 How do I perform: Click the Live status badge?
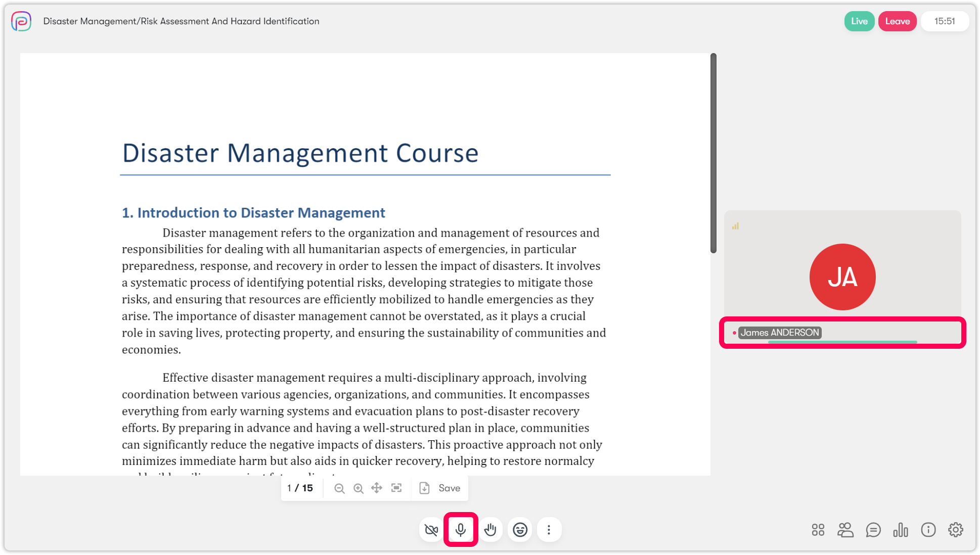(x=859, y=21)
